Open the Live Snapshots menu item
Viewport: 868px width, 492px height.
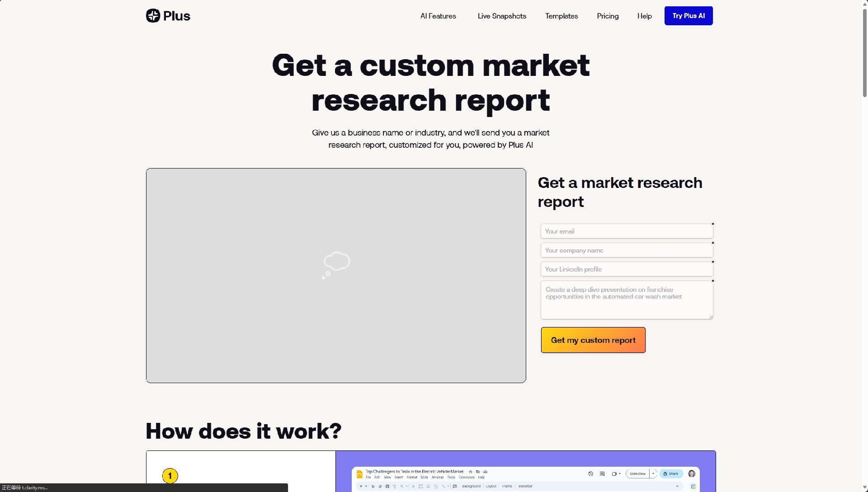click(502, 16)
